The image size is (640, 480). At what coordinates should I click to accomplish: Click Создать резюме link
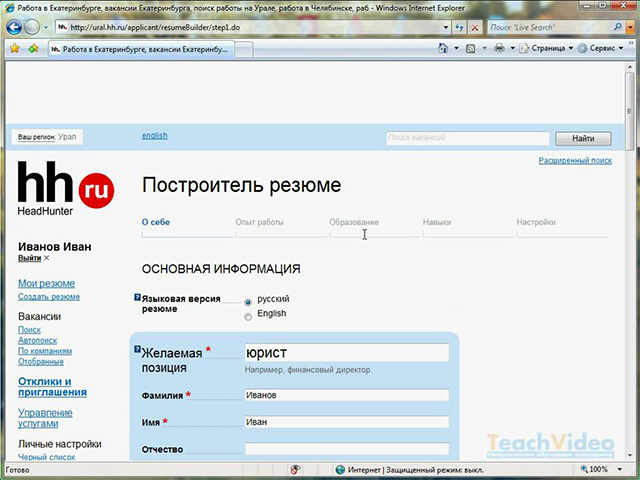[49, 297]
